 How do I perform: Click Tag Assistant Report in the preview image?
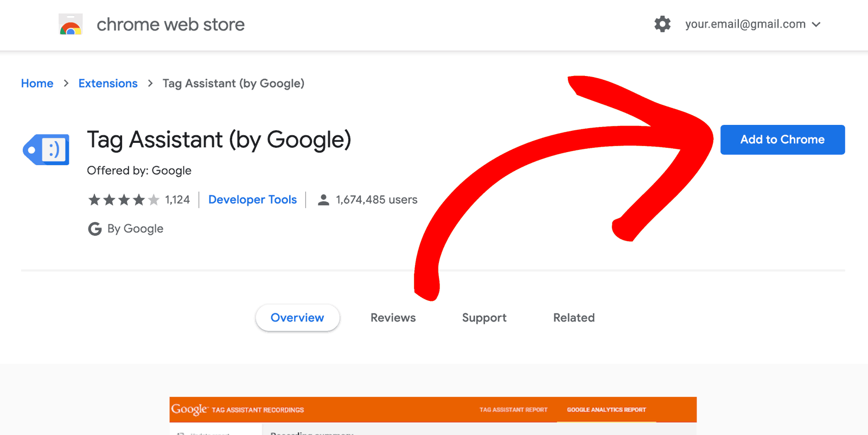point(513,409)
